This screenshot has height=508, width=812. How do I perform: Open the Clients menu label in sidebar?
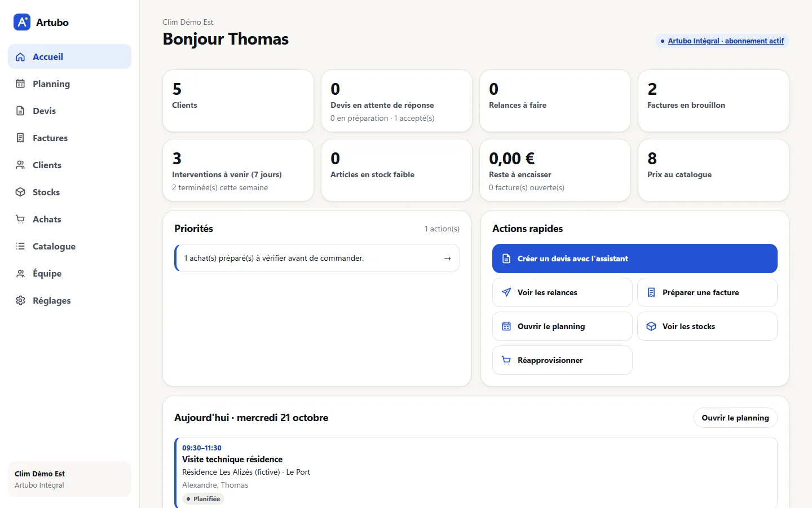click(47, 165)
